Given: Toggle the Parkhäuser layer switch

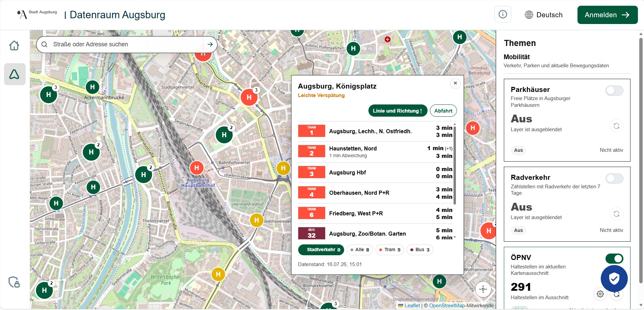Looking at the screenshot, I should coord(614,91).
